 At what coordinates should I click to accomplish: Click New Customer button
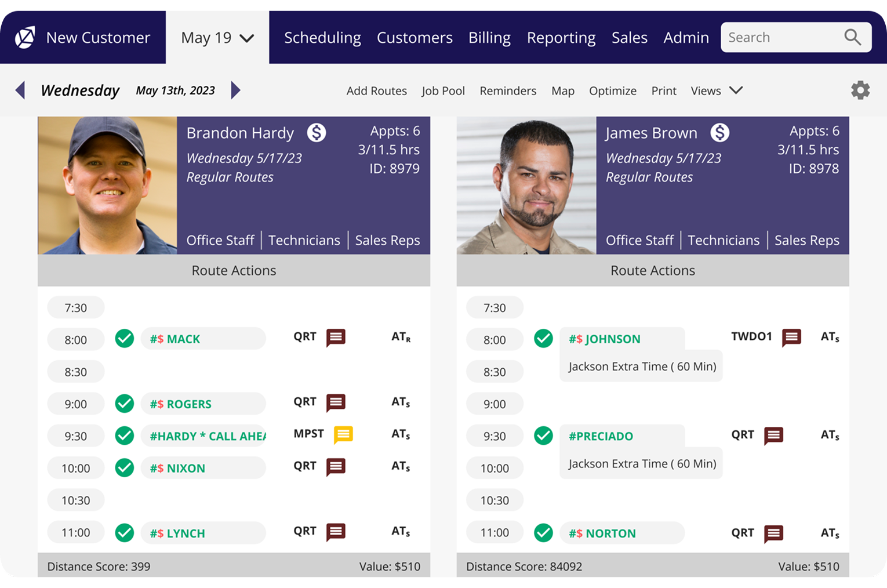point(98,38)
